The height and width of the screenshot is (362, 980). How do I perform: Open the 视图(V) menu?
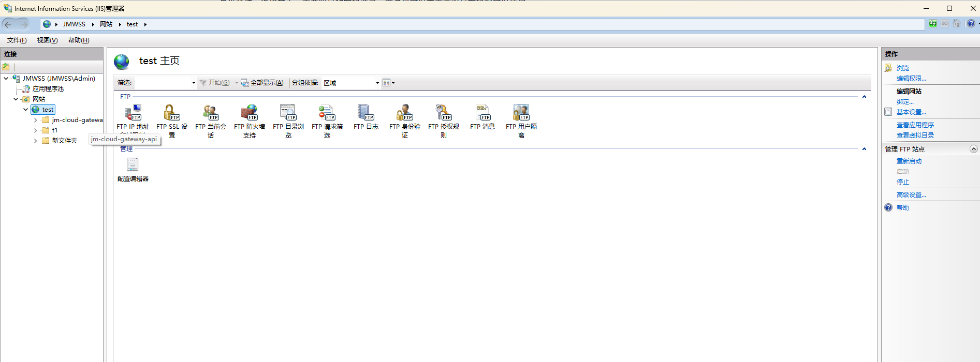(47, 40)
